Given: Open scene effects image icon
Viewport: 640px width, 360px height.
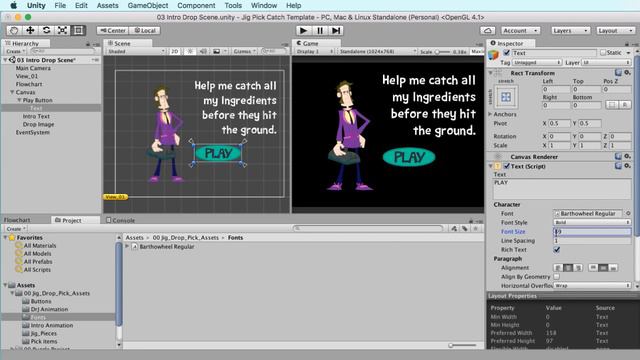Looking at the screenshot, I should [x=217, y=51].
